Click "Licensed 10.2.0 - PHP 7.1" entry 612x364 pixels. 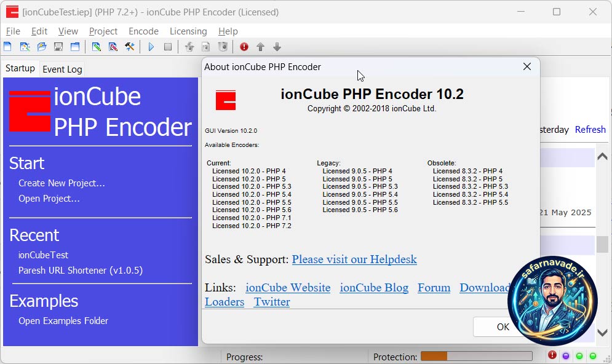pos(252,218)
